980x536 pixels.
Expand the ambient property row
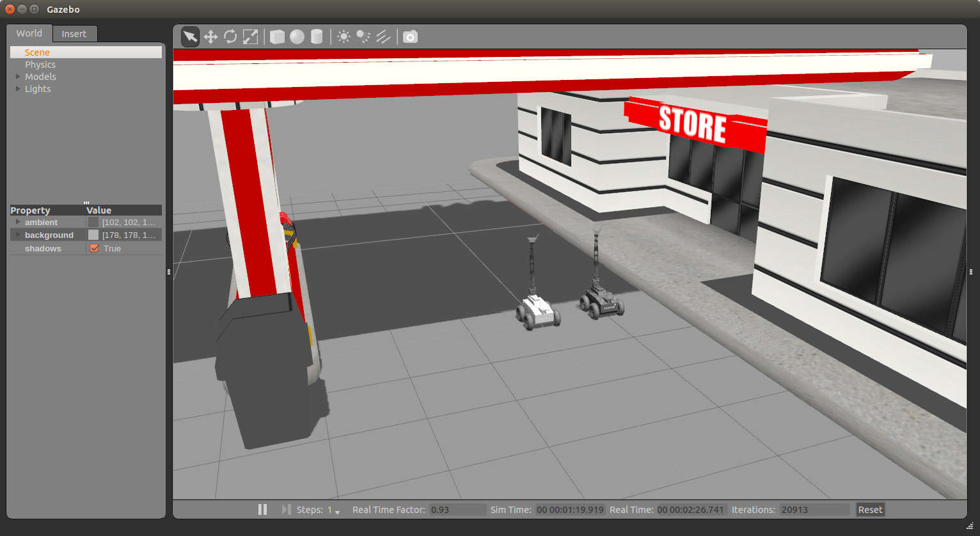(18, 222)
